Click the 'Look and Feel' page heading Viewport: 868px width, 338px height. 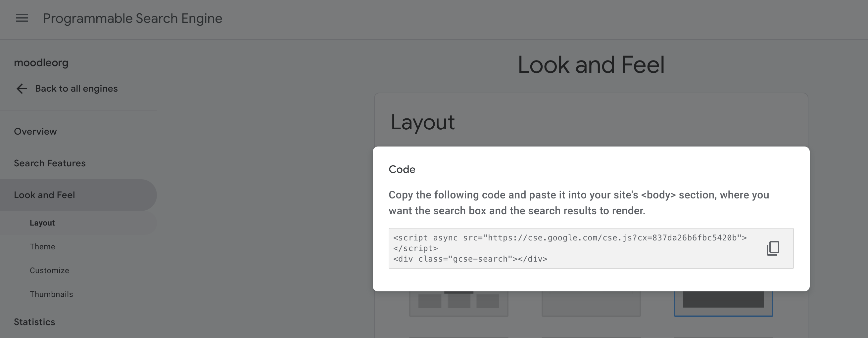point(591,64)
